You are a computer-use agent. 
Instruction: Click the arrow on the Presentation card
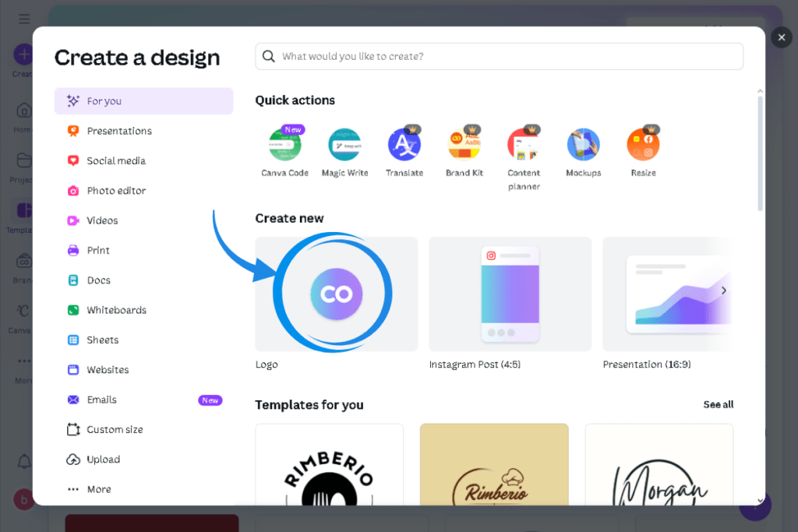click(x=723, y=289)
